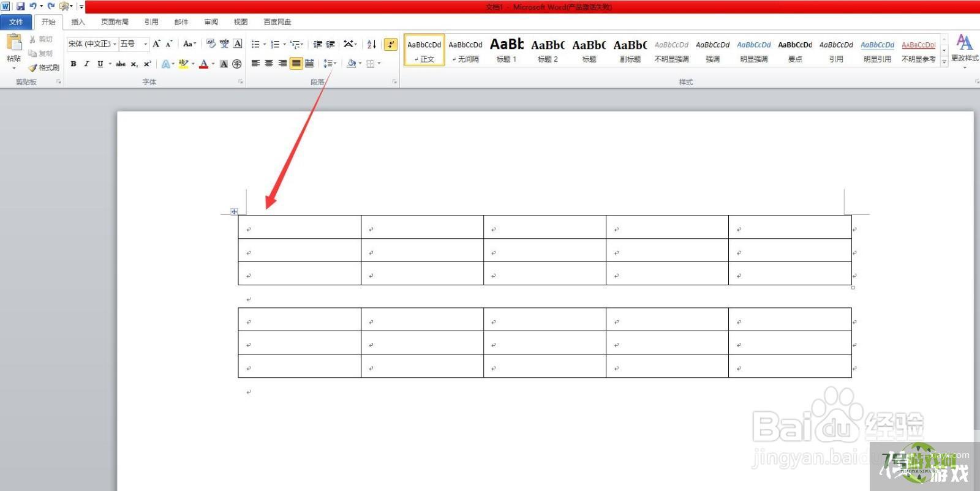Image resolution: width=980 pixels, height=491 pixels.
Task: Click the Clear Formatting eraser icon
Action: coord(211,44)
